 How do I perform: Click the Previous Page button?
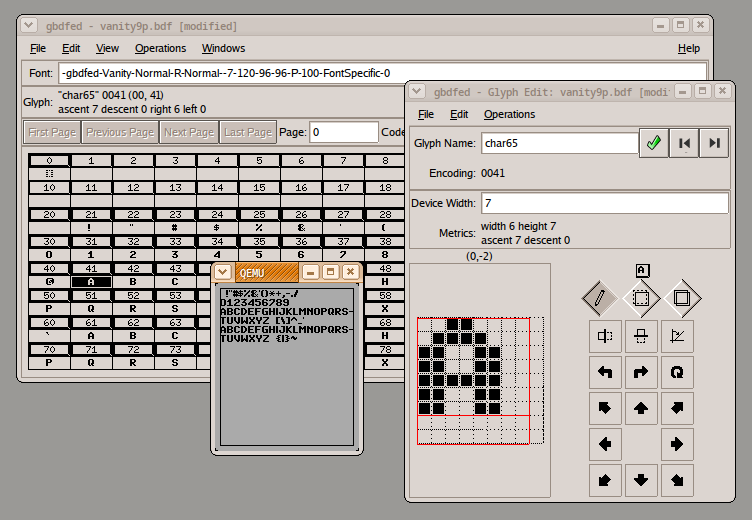coord(120,132)
